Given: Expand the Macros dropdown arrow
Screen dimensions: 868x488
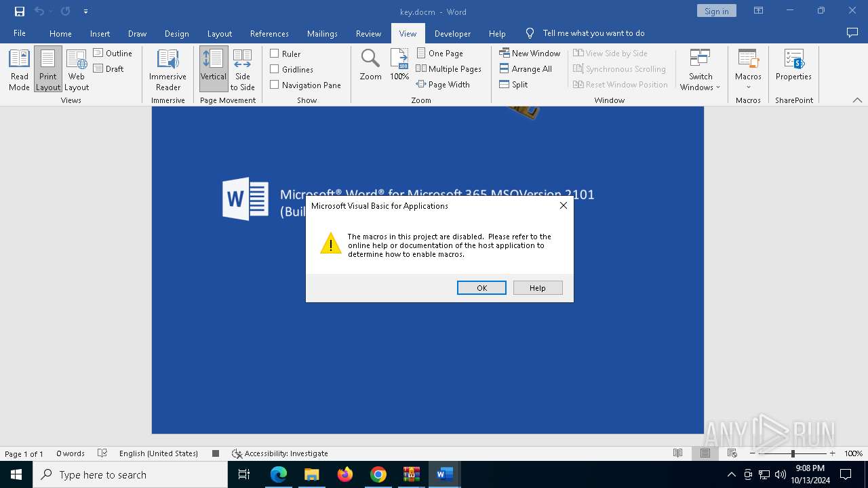Looking at the screenshot, I should [748, 87].
